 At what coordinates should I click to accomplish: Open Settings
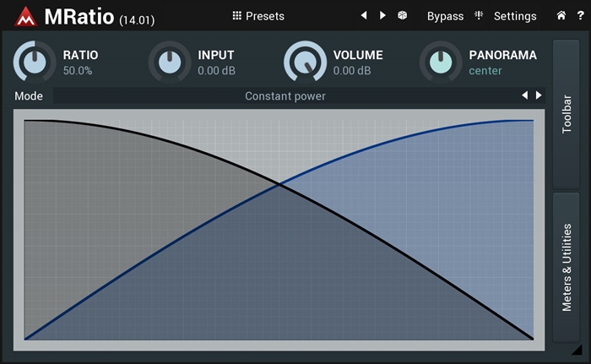[x=515, y=16]
